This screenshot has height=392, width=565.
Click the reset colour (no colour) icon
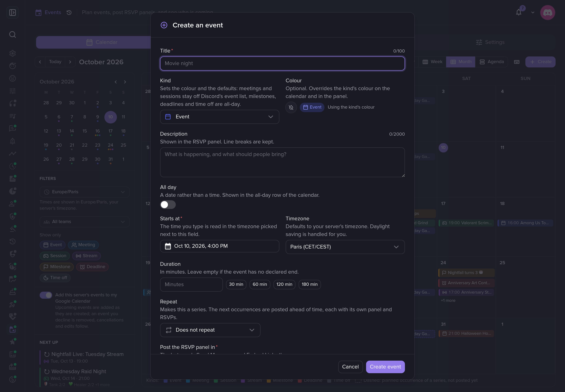point(291,107)
